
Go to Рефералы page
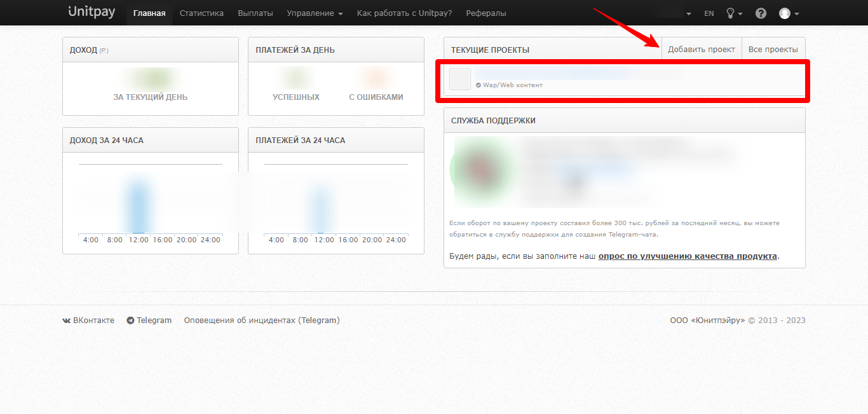click(485, 12)
